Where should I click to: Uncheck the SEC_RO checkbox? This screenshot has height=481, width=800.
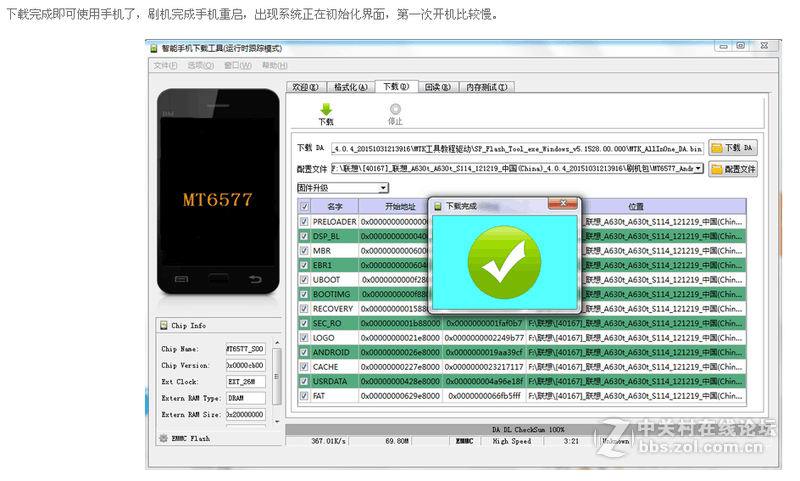[305, 323]
